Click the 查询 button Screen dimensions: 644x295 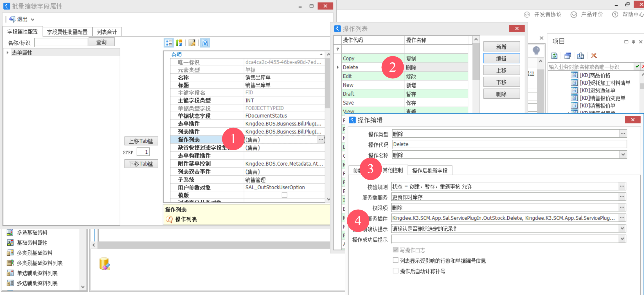[x=102, y=42]
